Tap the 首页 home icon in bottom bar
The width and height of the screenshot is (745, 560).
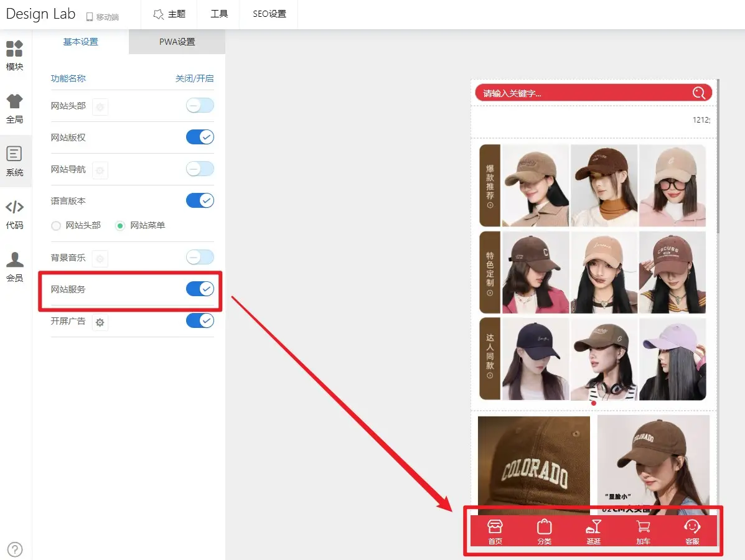pos(495,532)
